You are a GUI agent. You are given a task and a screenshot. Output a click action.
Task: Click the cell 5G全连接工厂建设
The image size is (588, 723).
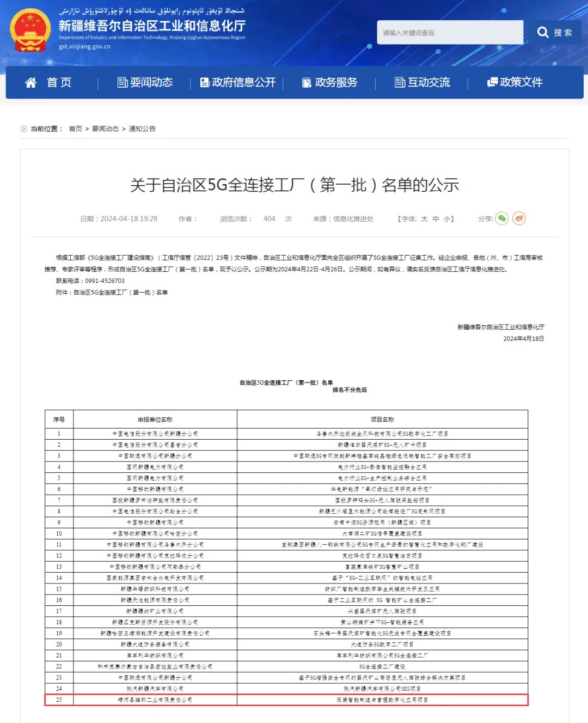point(382,667)
